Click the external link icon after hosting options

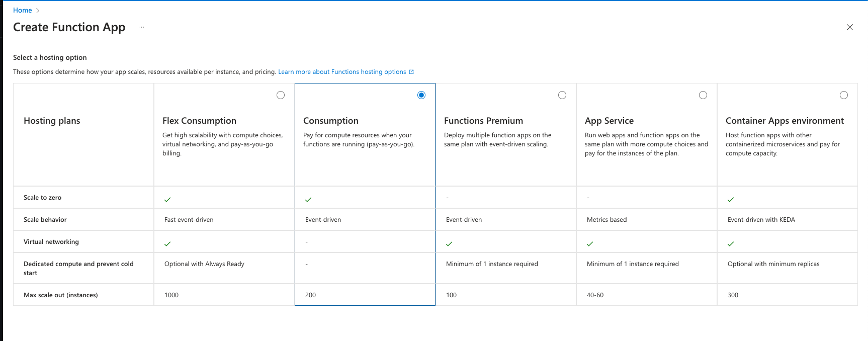click(x=411, y=72)
